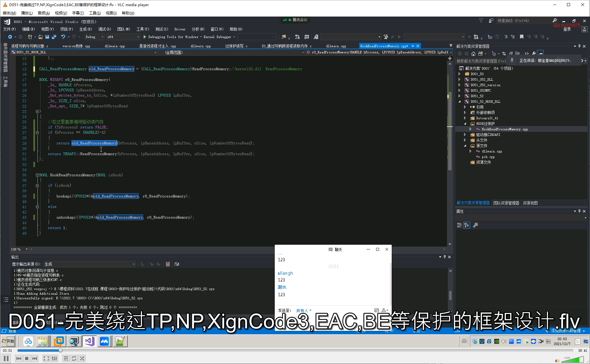Click the View Code icon in Solution Explorer

tap(527, 53)
